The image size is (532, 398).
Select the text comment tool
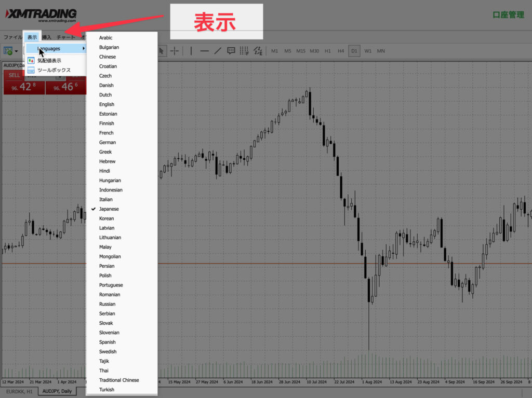coord(231,51)
